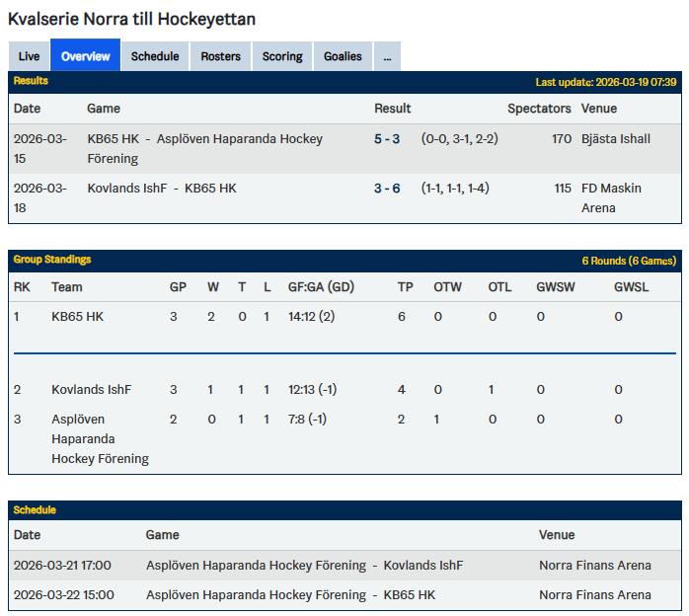The height and width of the screenshot is (616, 689).
Task: Select KB65 HK in standings
Action: tap(77, 317)
